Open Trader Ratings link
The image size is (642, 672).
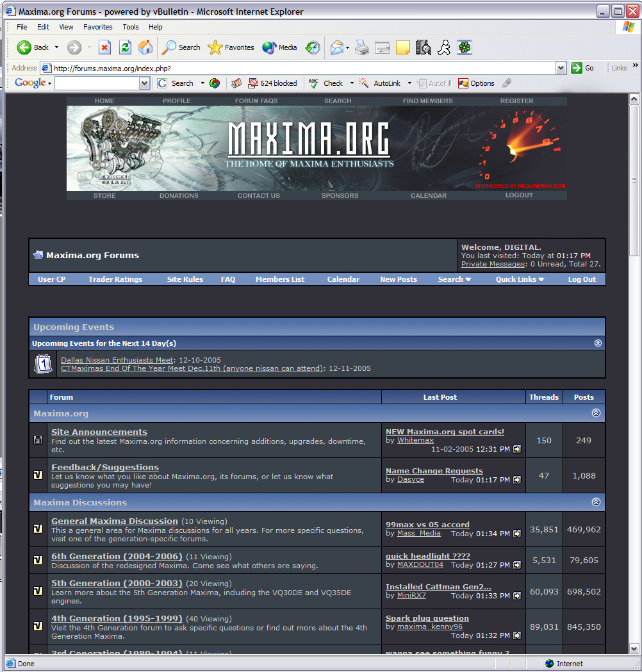(115, 279)
